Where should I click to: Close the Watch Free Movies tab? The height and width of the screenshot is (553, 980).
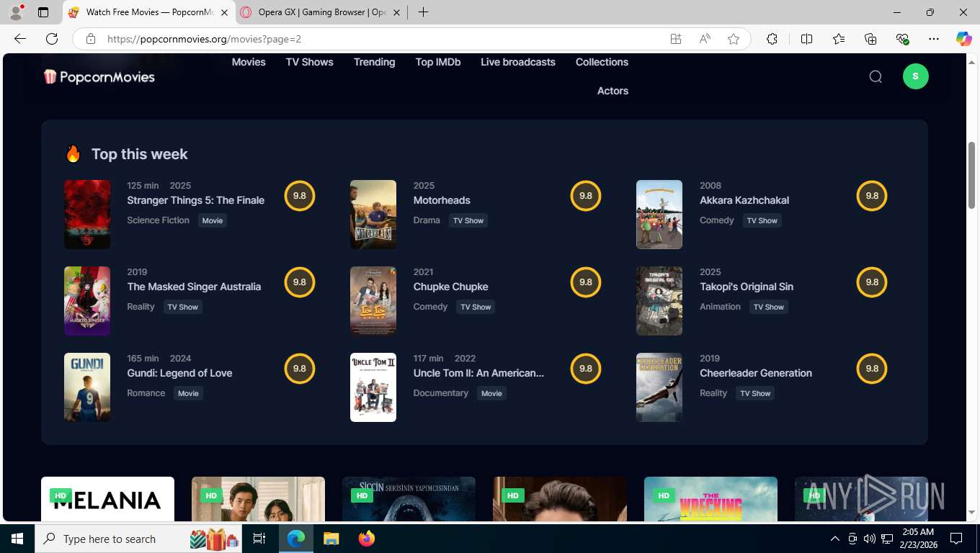(224, 12)
